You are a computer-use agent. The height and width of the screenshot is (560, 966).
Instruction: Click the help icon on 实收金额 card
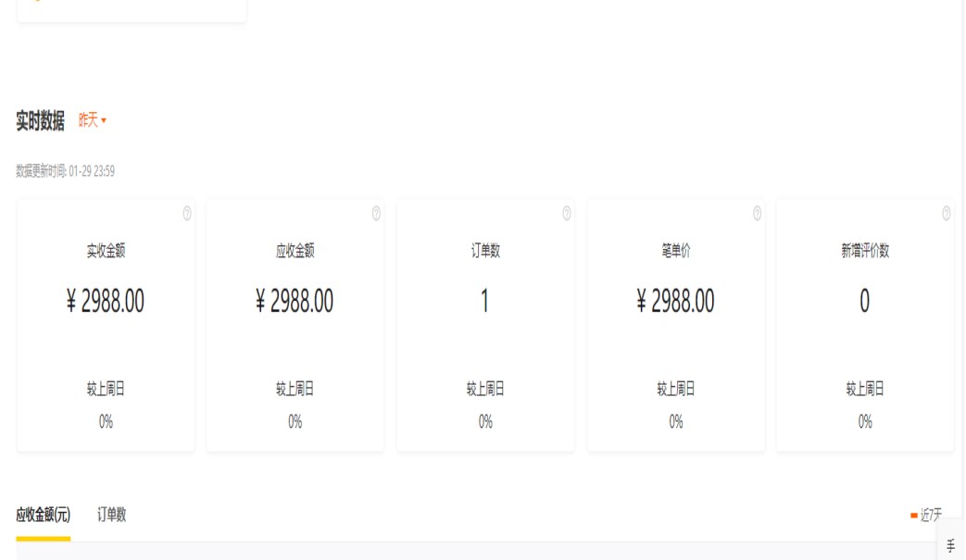coord(187,214)
